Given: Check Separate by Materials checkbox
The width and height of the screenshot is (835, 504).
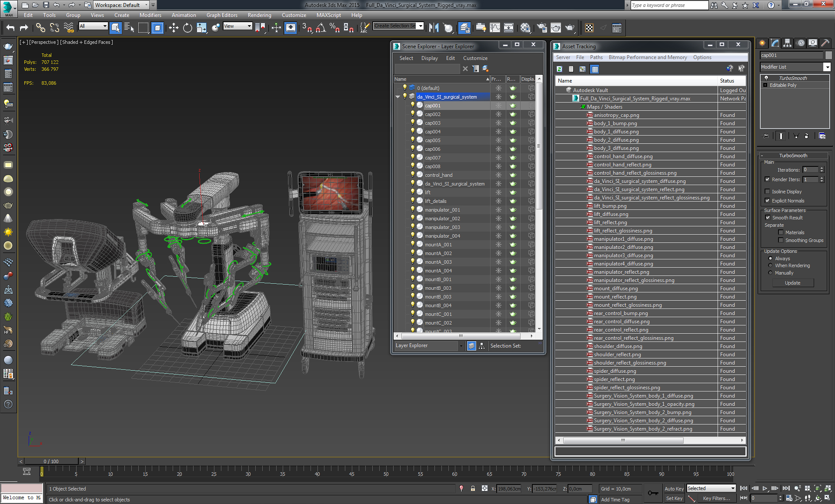Looking at the screenshot, I should [781, 232].
